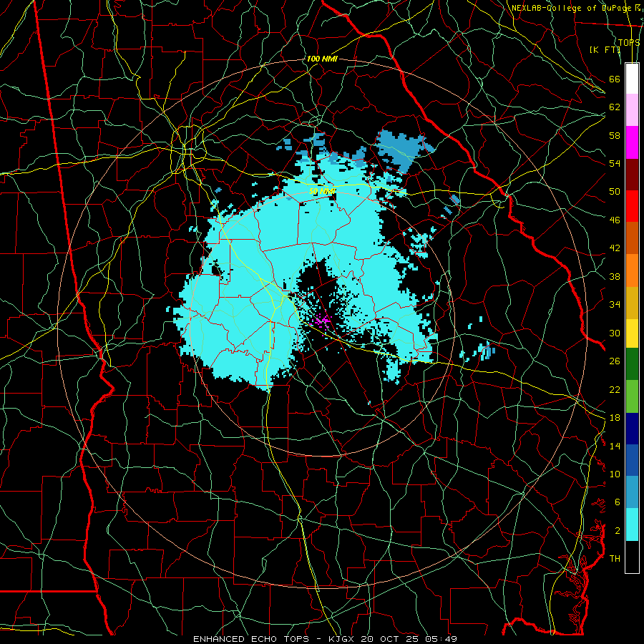Viewport: 644px width, 644px height.
Task: Click the K FT units label
Action: [605, 49]
